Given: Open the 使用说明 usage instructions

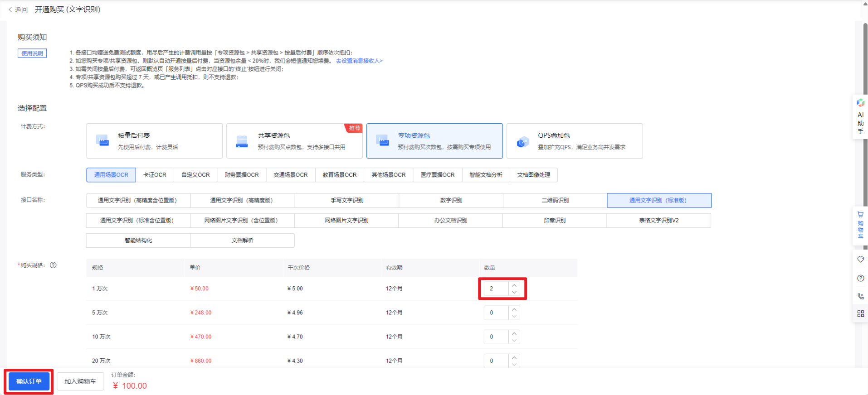Looking at the screenshot, I should pyautogui.click(x=32, y=53).
